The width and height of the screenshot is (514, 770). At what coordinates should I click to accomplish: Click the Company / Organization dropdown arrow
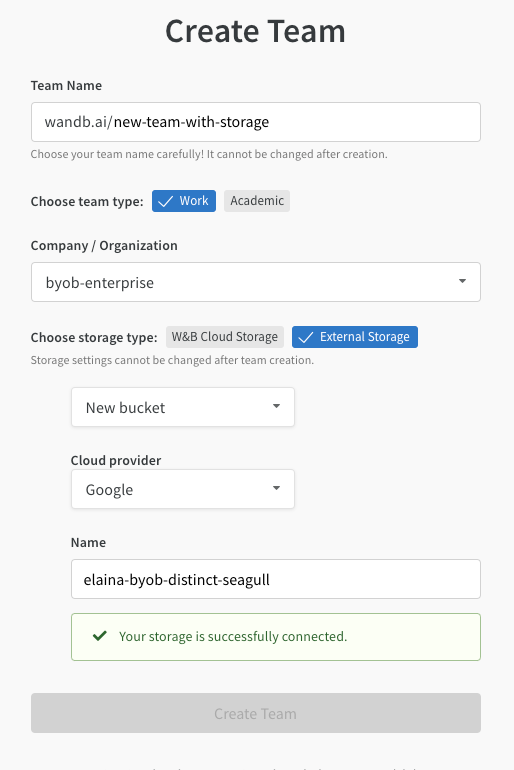[462, 281]
